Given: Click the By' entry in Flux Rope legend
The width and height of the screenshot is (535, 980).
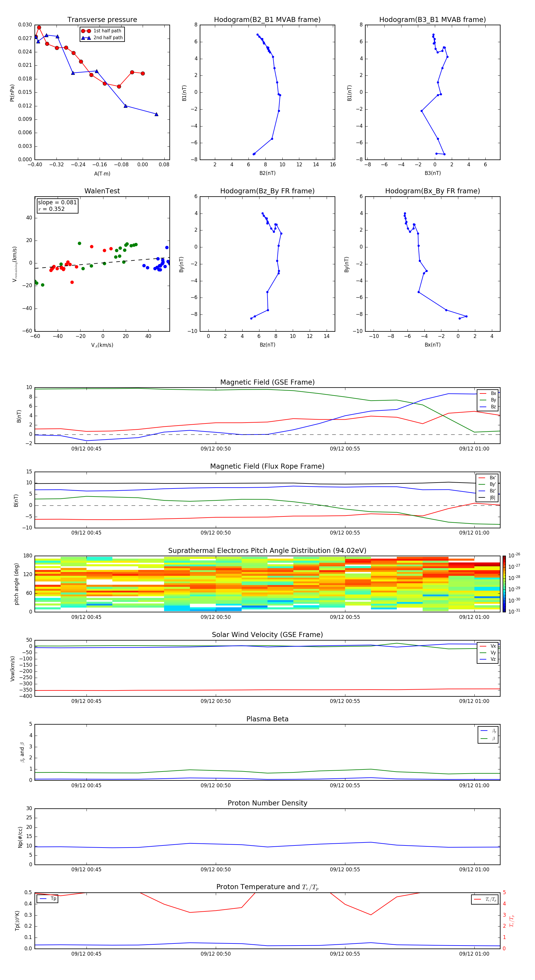Looking at the screenshot, I should (x=487, y=484).
